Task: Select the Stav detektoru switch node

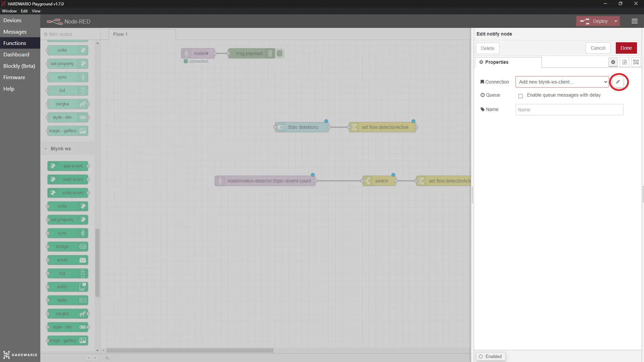Action: tap(302, 127)
